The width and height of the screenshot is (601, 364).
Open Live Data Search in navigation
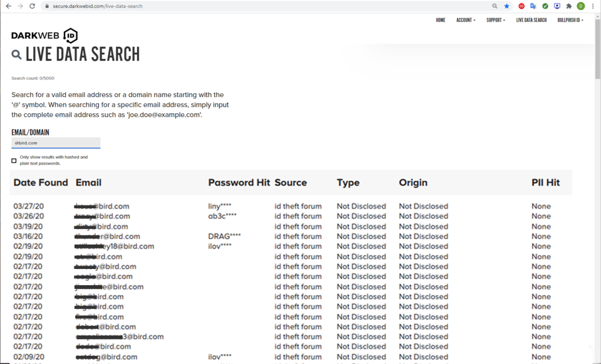[532, 20]
